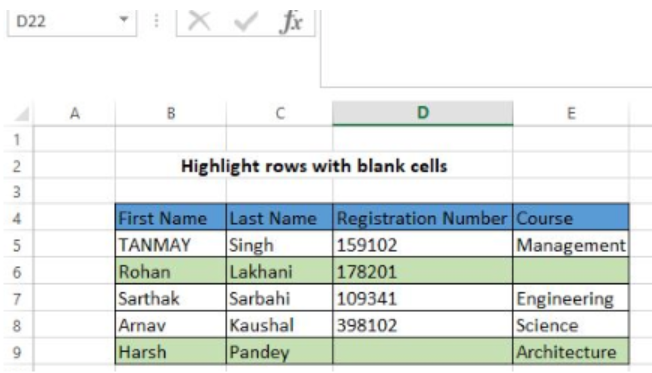
Task: Select row 9 header
Action: (17, 352)
